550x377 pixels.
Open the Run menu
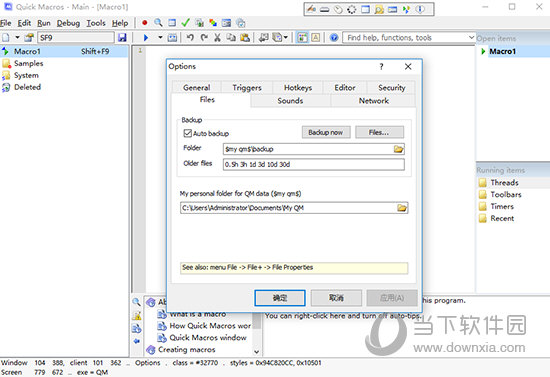[44, 23]
